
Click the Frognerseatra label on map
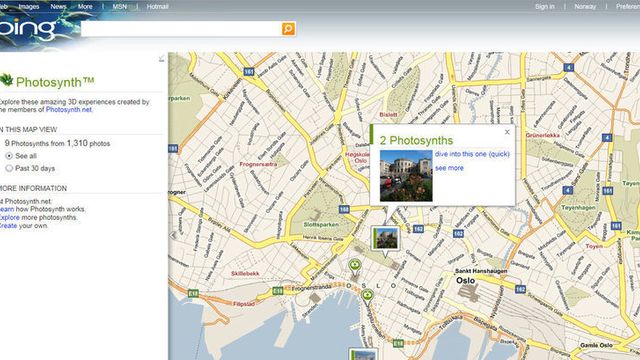click(258, 164)
